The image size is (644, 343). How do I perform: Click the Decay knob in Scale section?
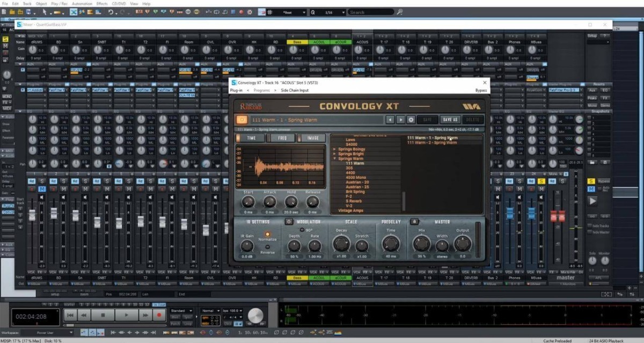pos(341,245)
